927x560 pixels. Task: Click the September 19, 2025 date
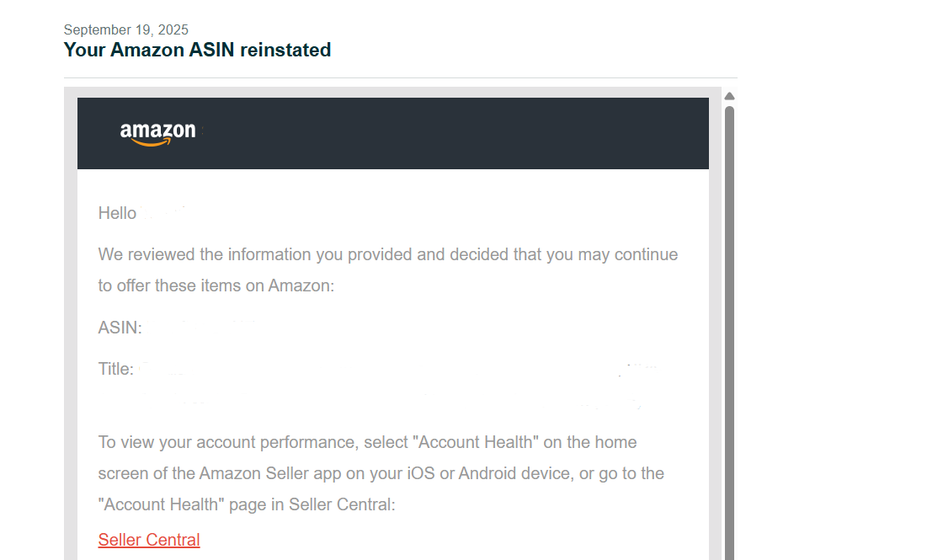coord(126,30)
